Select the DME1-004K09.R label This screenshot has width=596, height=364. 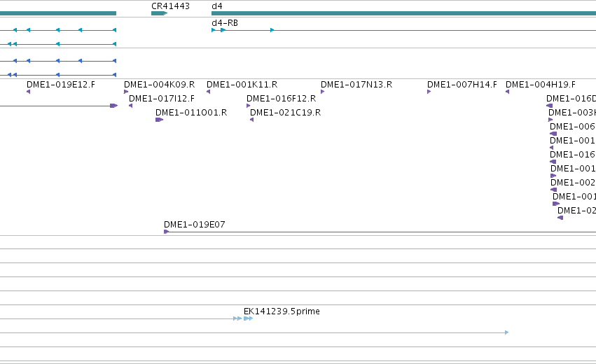(x=159, y=85)
